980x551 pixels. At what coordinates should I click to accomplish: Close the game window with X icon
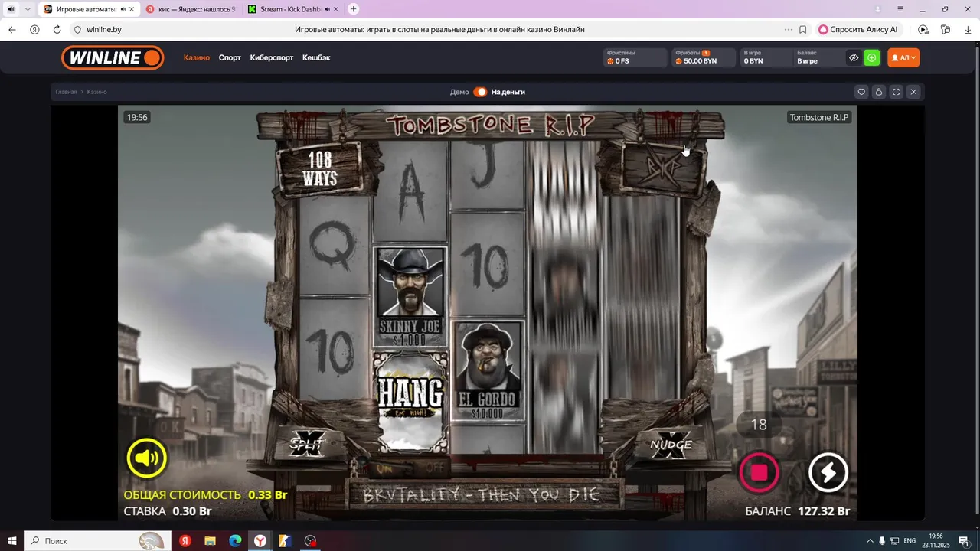point(913,92)
